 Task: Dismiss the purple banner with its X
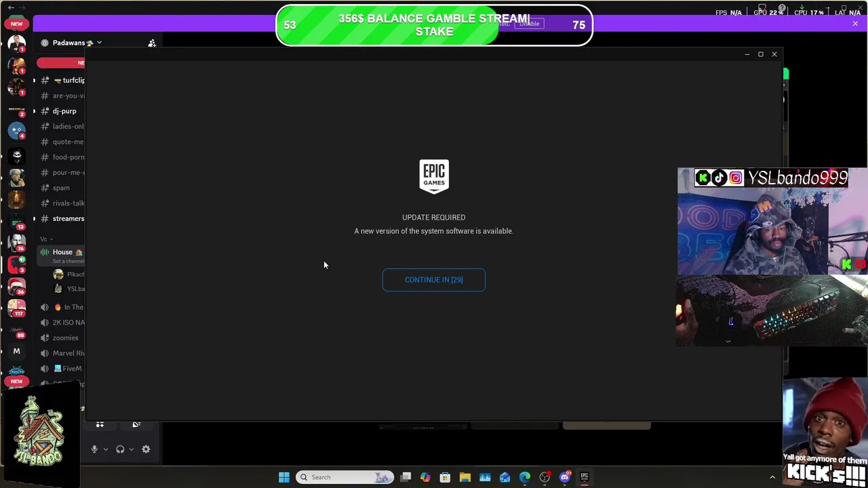pos(855,24)
